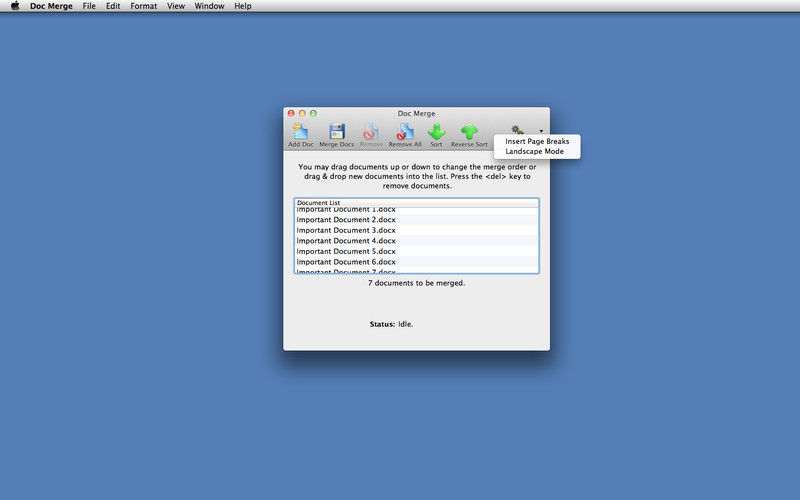Image resolution: width=800 pixels, height=500 pixels.
Task: Open the Doc Merge application menu
Action: coord(51,6)
